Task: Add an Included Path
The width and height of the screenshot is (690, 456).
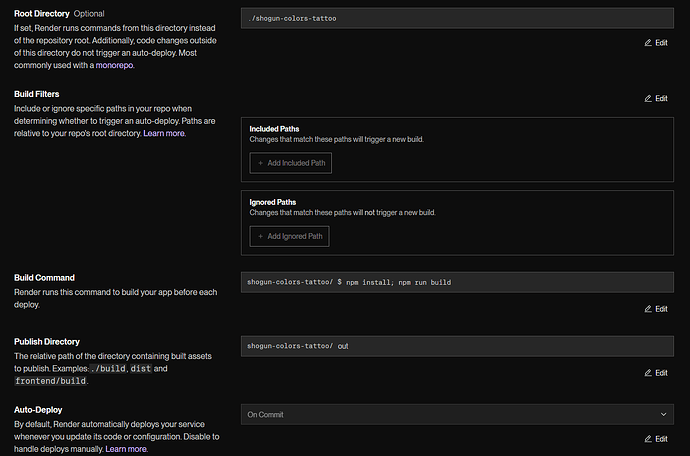Action: pyautogui.click(x=290, y=163)
